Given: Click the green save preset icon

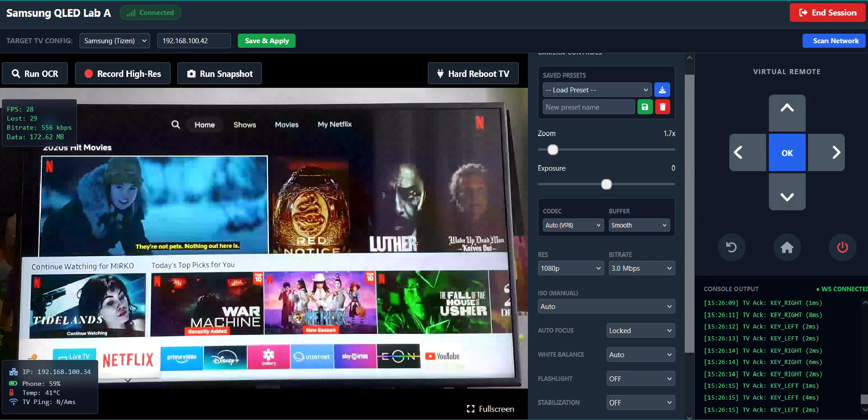Looking at the screenshot, I should [645, 107].
